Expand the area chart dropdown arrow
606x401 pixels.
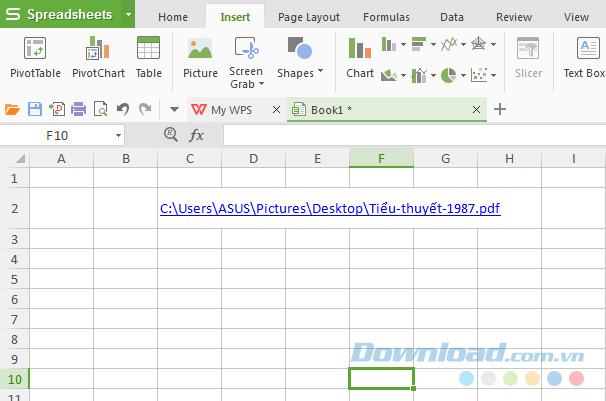click(403, 75)
